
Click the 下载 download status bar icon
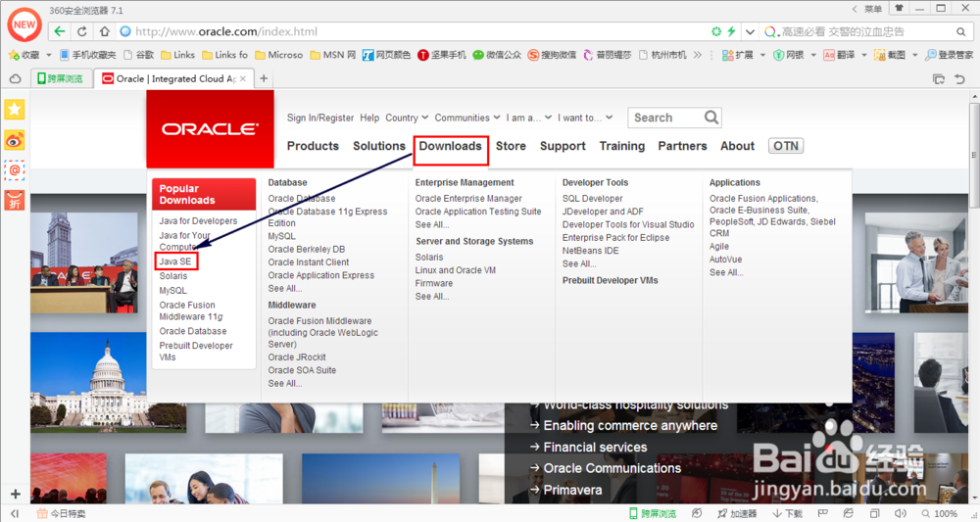click(x=788, y=513)
